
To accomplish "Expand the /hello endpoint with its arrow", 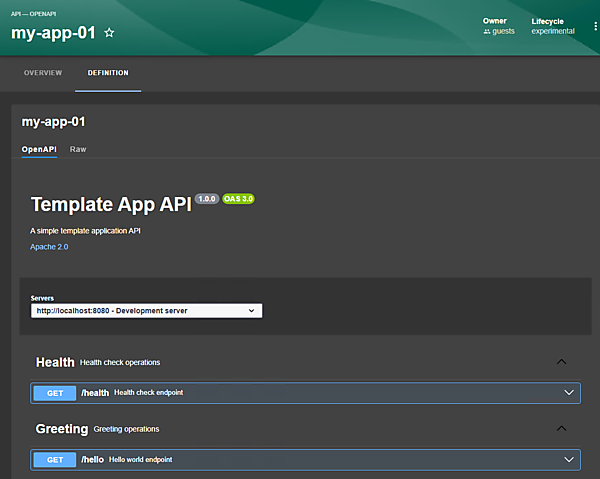I will 569,460.
